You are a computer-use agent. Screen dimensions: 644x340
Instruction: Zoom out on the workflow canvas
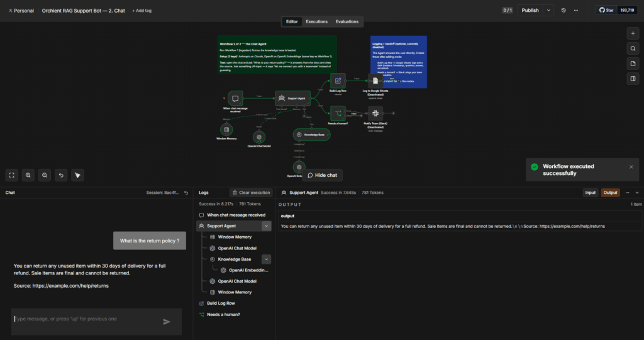coord(45,175)
